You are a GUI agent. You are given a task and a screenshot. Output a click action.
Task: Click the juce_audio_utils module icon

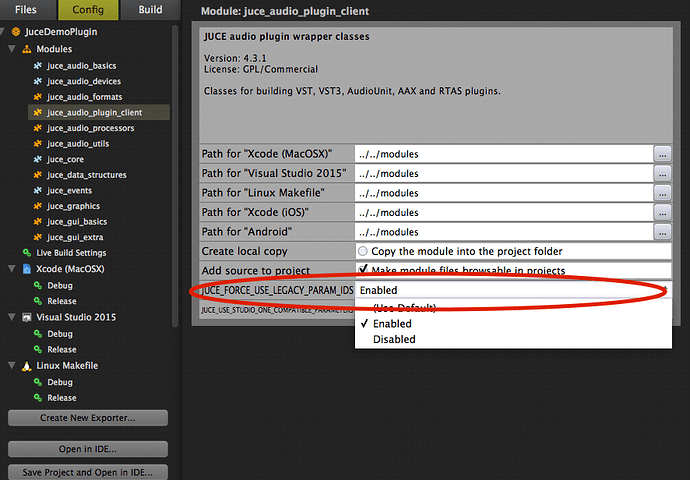click(x=38, y=144)
